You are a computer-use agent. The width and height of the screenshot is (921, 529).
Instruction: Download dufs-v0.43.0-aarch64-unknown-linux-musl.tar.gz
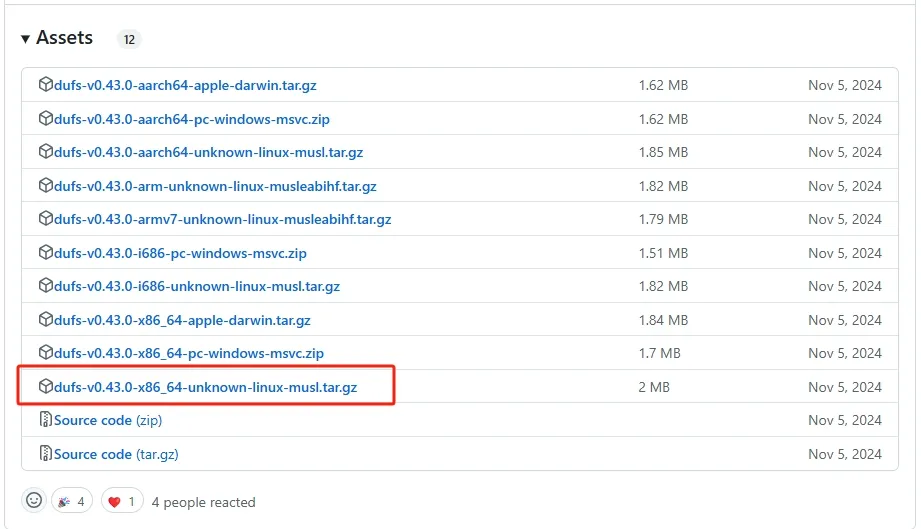click(x=208, y=152)
